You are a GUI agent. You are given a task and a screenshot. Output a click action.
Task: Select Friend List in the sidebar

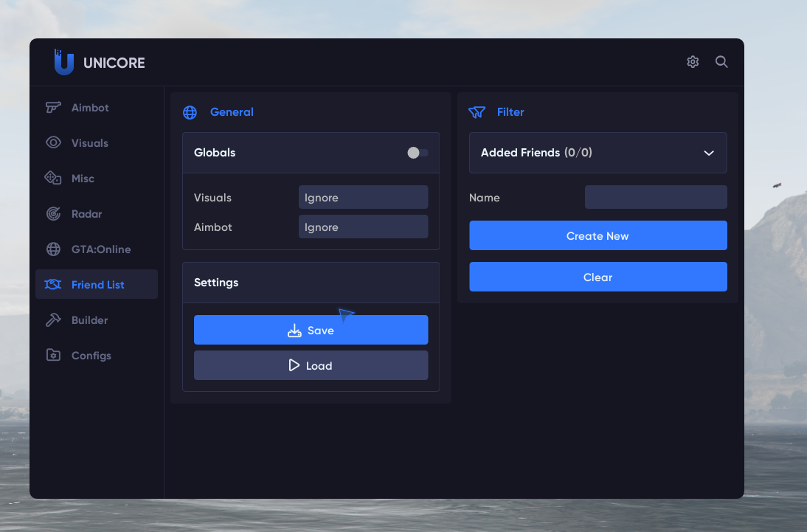coord(97,285)
